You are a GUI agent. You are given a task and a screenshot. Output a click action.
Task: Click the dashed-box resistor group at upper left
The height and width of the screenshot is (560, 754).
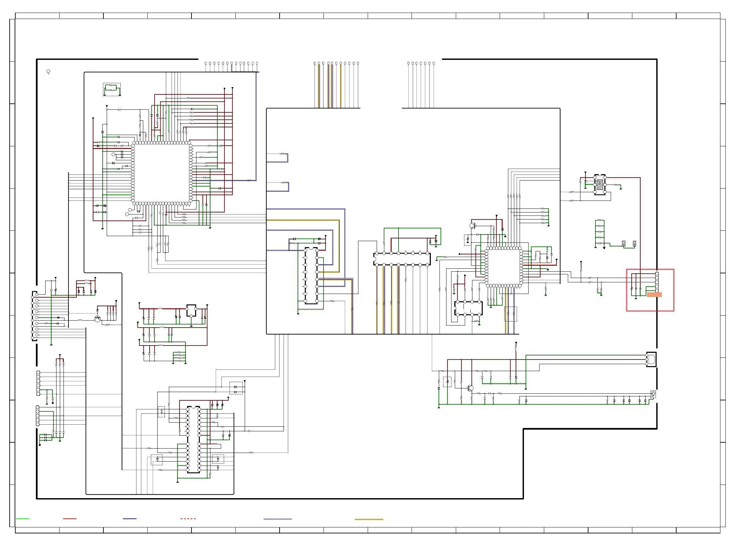112,89
